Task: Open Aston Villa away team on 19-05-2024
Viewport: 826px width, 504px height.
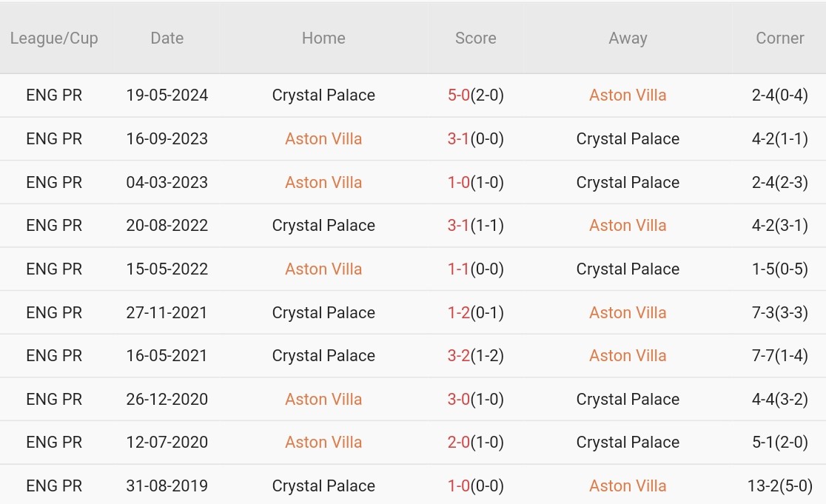Action: [x=628, y=95]
